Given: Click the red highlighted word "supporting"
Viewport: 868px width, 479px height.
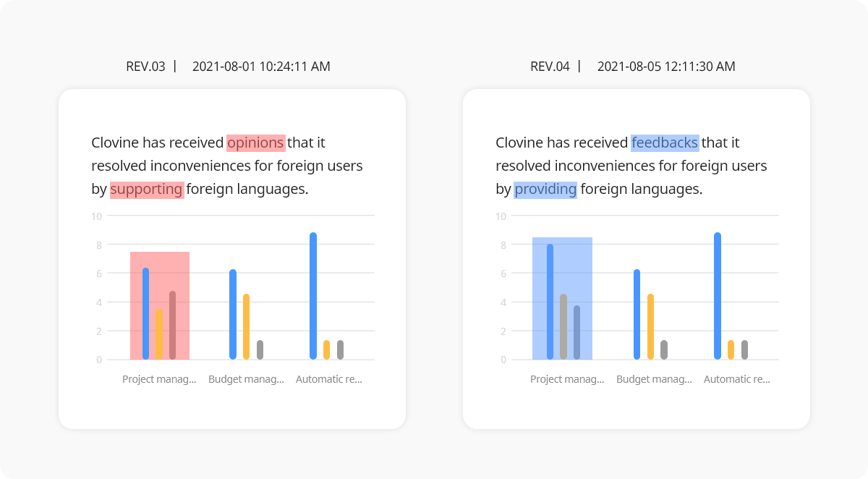Looking at the screenshot, I should point(147,190).
